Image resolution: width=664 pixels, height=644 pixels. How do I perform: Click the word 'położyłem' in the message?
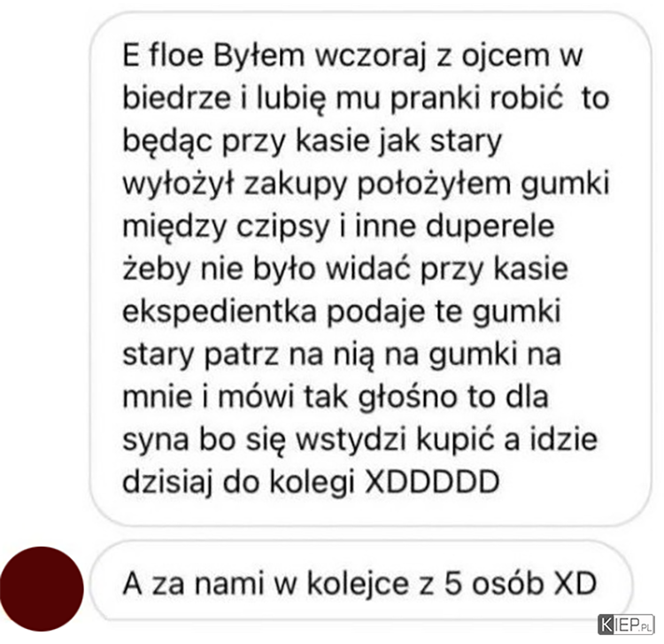(x=435, y=184)
